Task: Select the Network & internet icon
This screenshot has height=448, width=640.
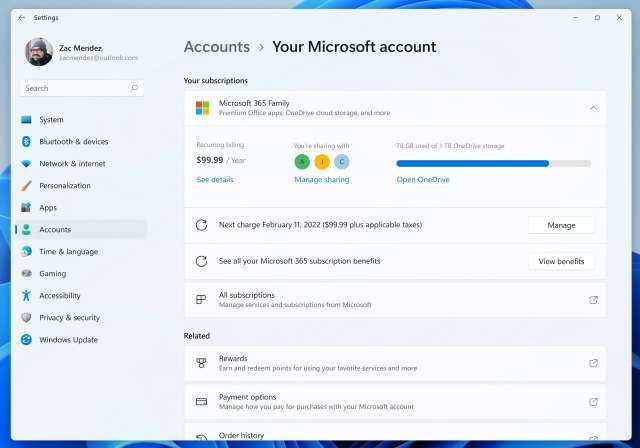Action: pyautogui.click(x=26, y=164)
